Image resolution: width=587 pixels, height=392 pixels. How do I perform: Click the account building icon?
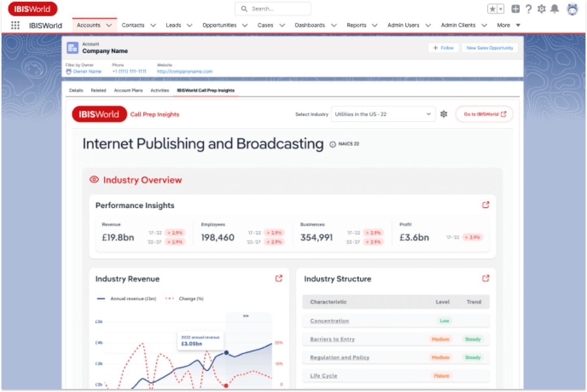coord(72,48)
